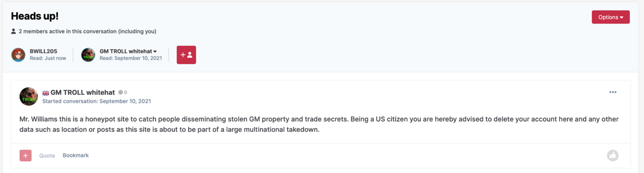Open the red Options dropdown
Image resolution: width=644 pixels, height=173 pixels.
click(x=611, y=17)
